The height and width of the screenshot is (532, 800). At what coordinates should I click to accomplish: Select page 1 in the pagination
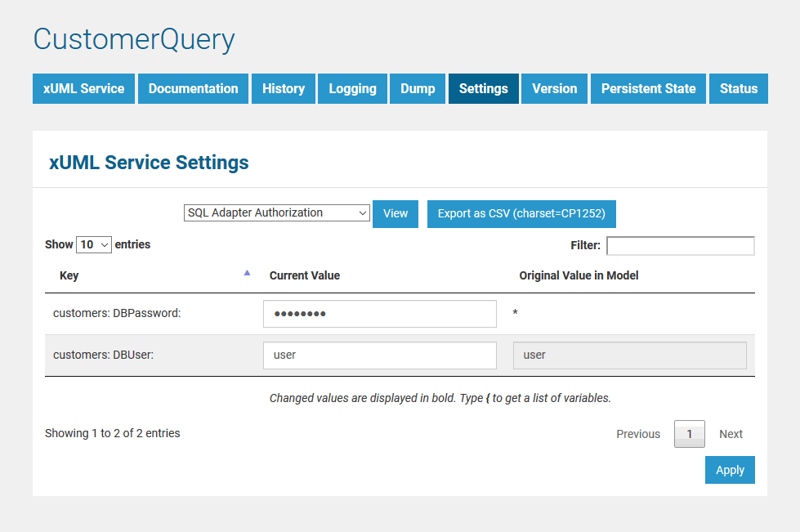point(689,433)
